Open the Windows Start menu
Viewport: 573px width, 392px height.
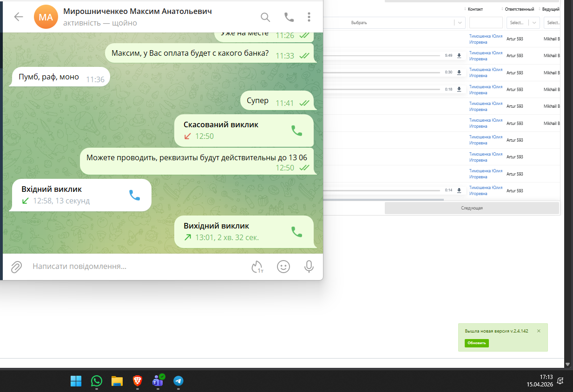[x=76, y=381]
